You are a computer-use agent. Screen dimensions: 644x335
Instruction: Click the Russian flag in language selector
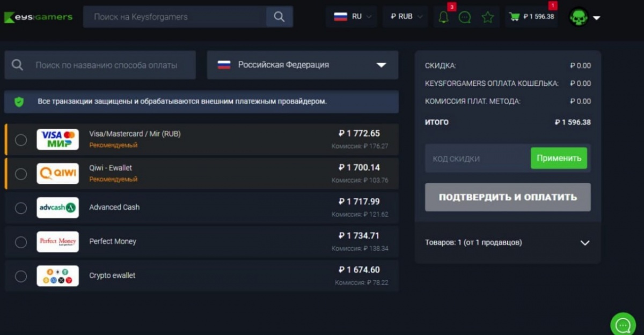[x=340, y=17]
